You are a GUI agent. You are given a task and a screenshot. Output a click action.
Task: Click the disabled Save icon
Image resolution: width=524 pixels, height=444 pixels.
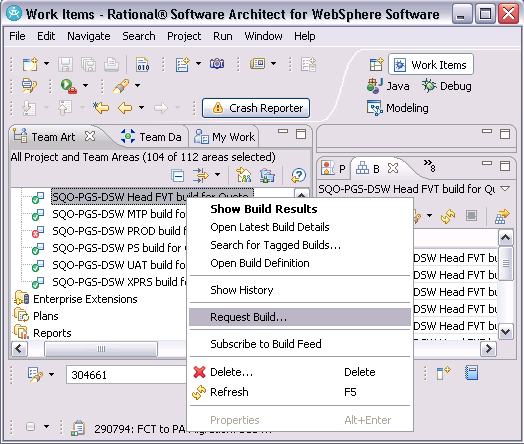pyautogui.click(x=66, y=64)
